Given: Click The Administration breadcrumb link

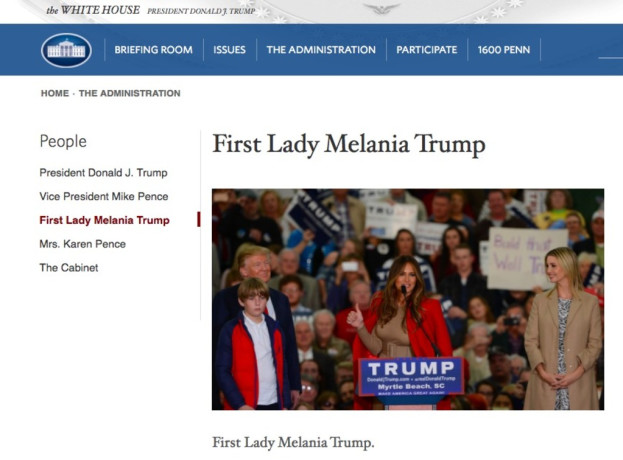Looking at the screenshot, I should pyautogui.click(x=130, y=93).
